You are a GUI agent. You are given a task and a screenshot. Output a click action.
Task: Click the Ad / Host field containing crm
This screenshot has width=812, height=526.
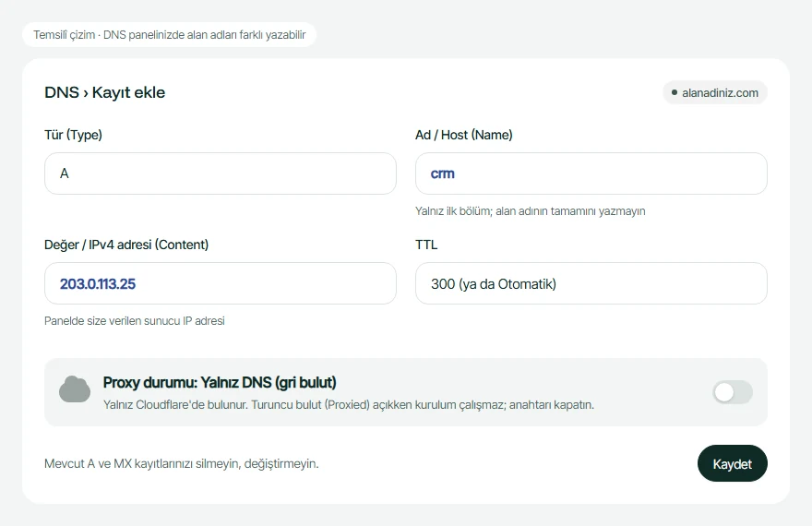click(591, 173)
